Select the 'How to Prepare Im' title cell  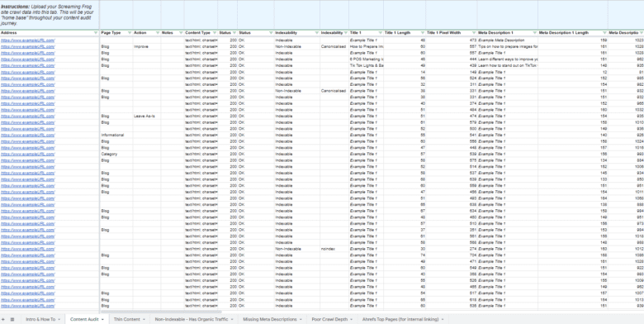(366, 47)
